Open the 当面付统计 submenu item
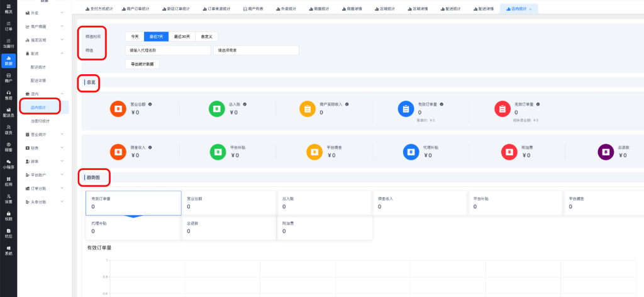Image resolution: width=644 pixels, height=297 pixels. pos(39,120)
